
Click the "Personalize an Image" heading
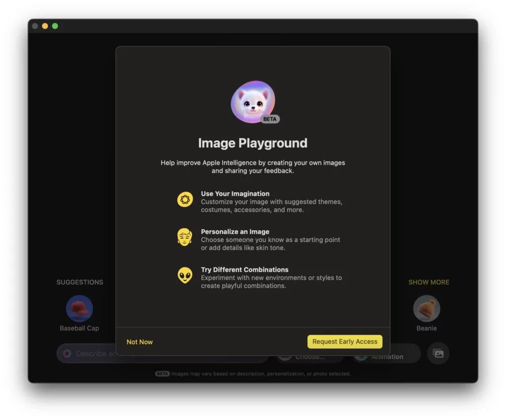point(235,232)
